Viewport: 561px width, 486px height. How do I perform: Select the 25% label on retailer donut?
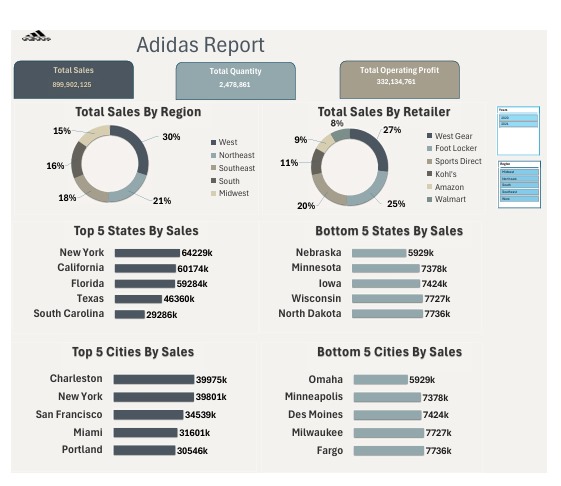[x=396, y=204]
